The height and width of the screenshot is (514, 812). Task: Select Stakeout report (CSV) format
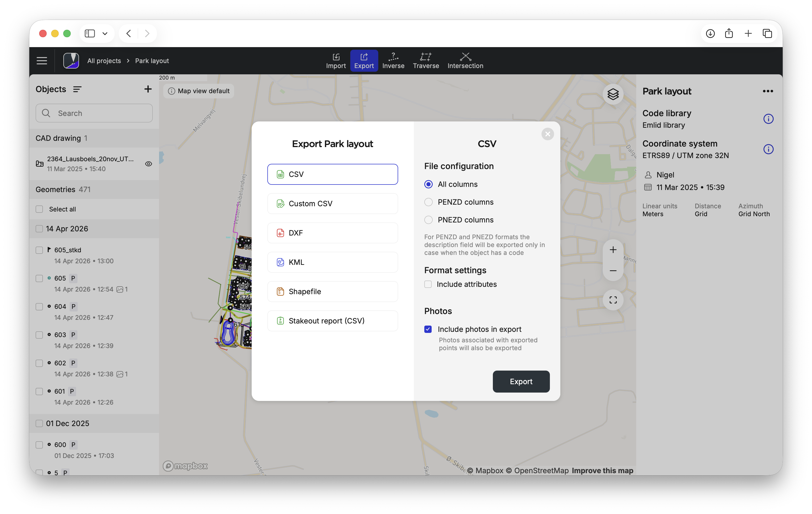(x=332, y=321)
